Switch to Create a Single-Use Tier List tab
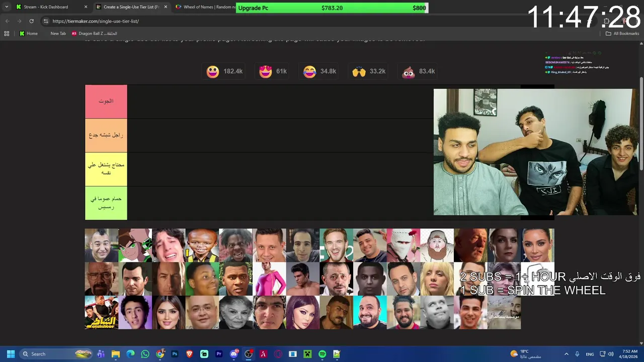Viewport: 644px width, 362px height. pyautogui.click(x=131, y=7)
